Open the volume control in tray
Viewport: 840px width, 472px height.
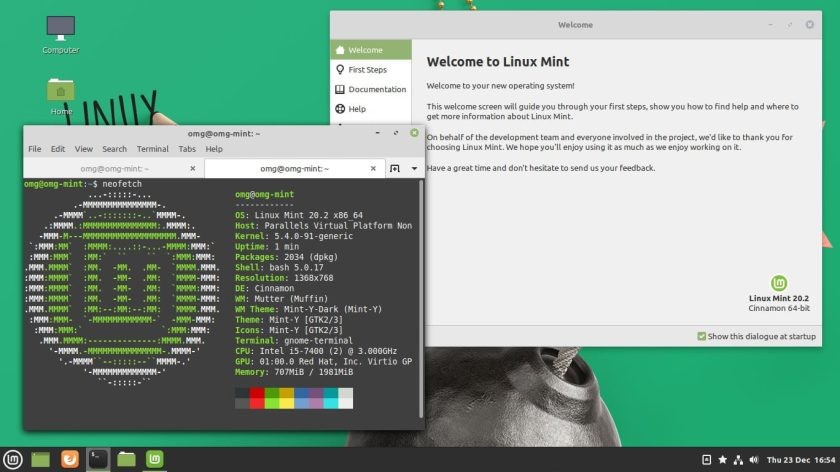753,459
